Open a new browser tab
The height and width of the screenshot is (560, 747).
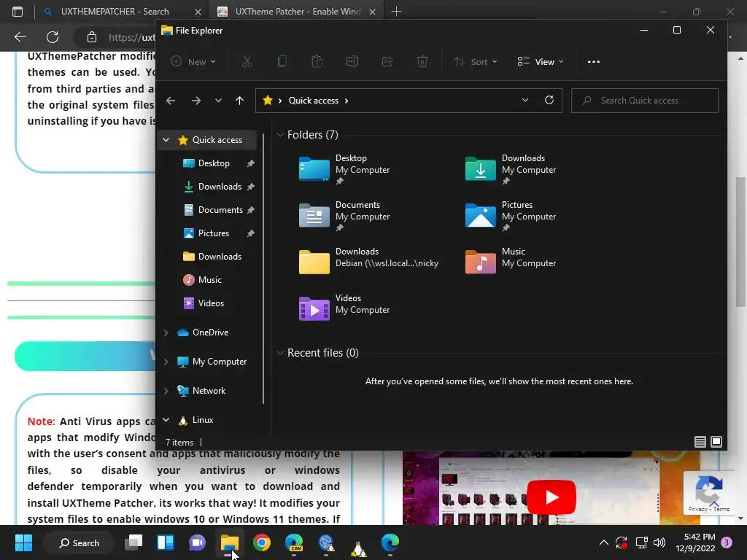[x=396, y=12]
